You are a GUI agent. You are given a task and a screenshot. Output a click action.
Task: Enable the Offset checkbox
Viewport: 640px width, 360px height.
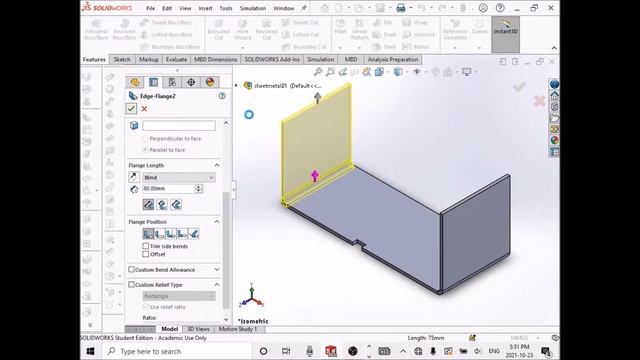tap(146, 254)
